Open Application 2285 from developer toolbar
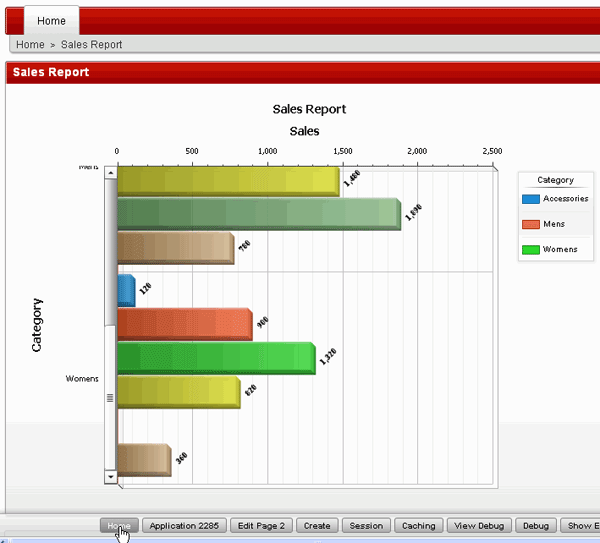Viewport: 600px width, 543px height. click(184, 526)
